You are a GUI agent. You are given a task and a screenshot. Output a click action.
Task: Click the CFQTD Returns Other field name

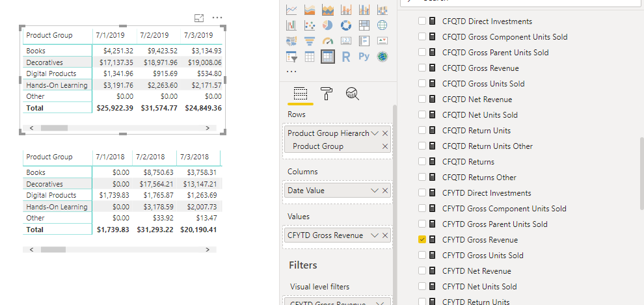click(479, 177)
